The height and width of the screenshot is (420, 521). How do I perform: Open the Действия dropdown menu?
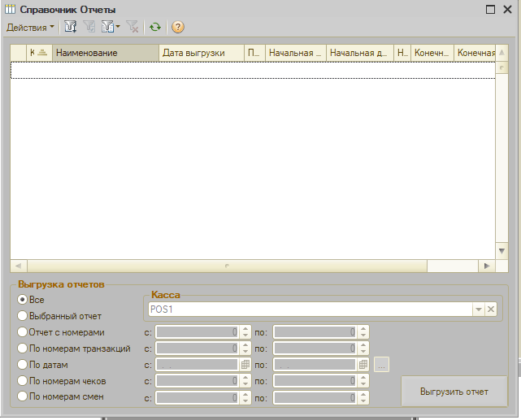pyautogui.click(x=31, y=27)
